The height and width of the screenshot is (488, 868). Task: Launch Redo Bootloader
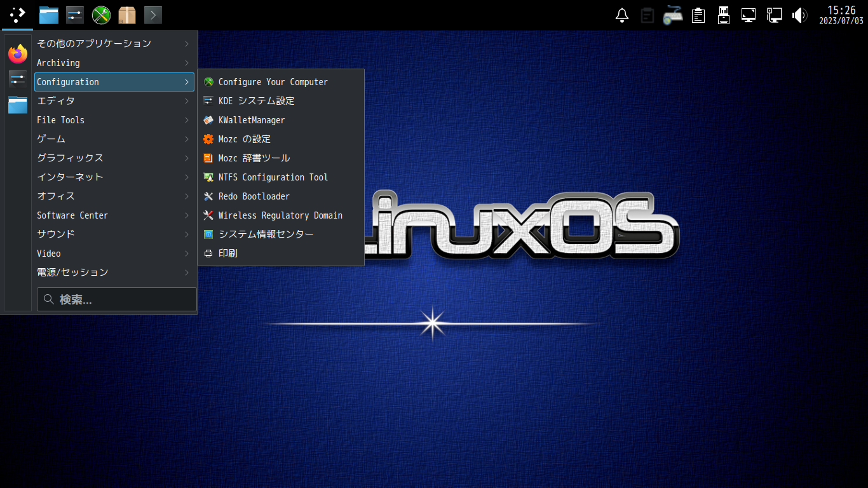pyautogui.click(x=281, y=196)
